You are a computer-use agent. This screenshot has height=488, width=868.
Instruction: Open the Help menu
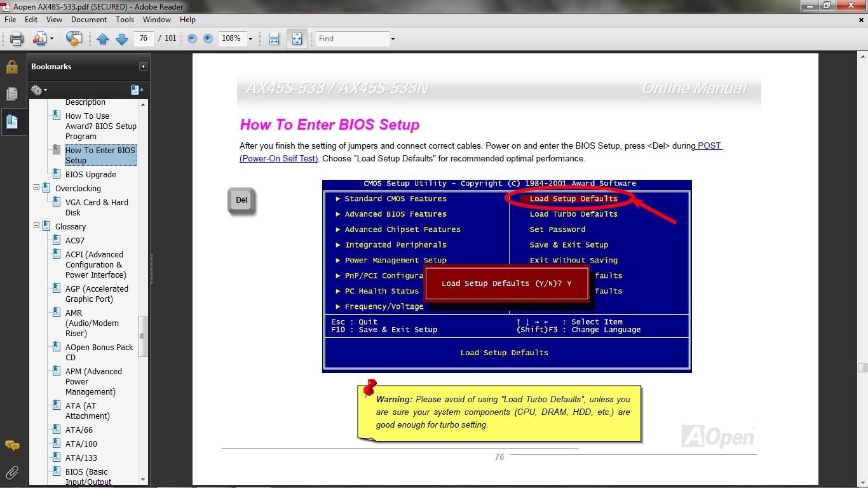[x=187, y=20]
